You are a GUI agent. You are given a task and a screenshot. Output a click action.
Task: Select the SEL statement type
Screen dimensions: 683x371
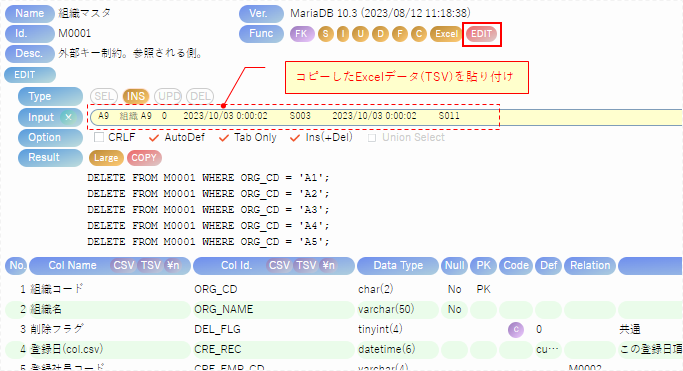(104, 96)
